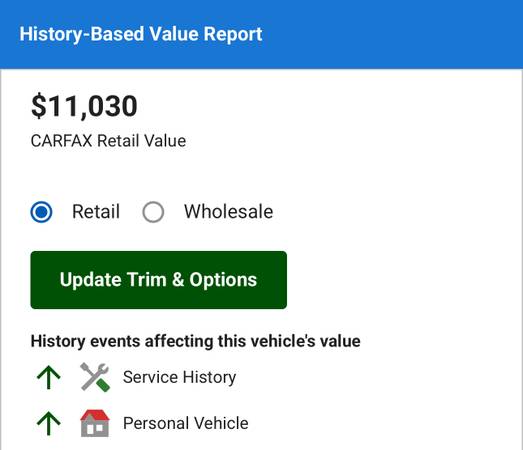Open Update Trim & Options
Viewport: 523px width, 450px height.
coord(158,280)
